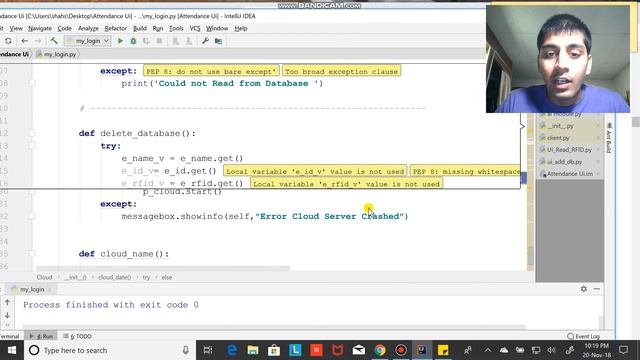Viewport: 640px width, 360px height.
Task: Open the Code menu
Action: coord(64,28)
